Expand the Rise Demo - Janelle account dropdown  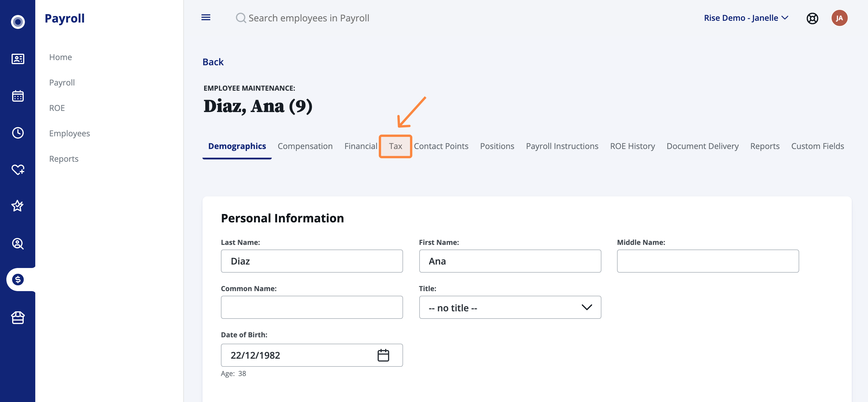pos(746,18)
